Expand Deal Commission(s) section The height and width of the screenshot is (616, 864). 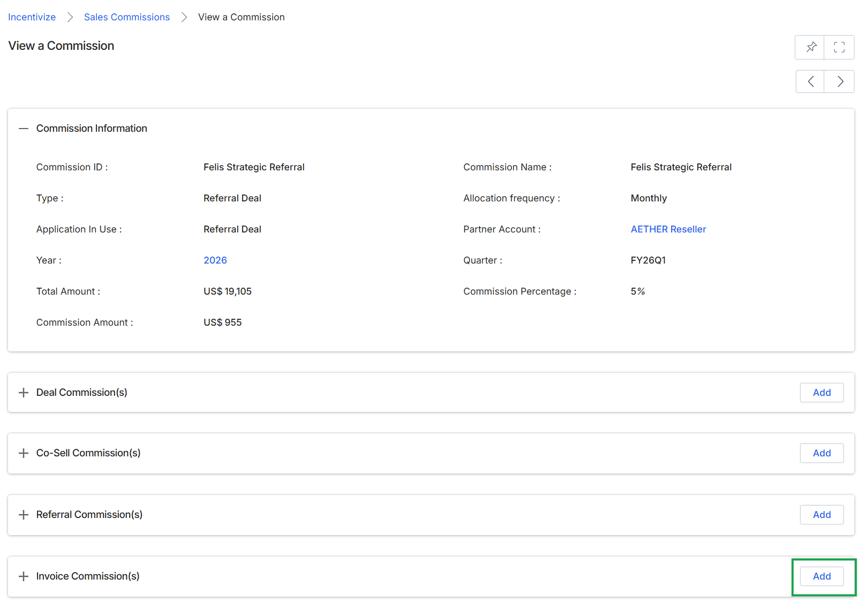pyautogui.click(x=24, y=393)
